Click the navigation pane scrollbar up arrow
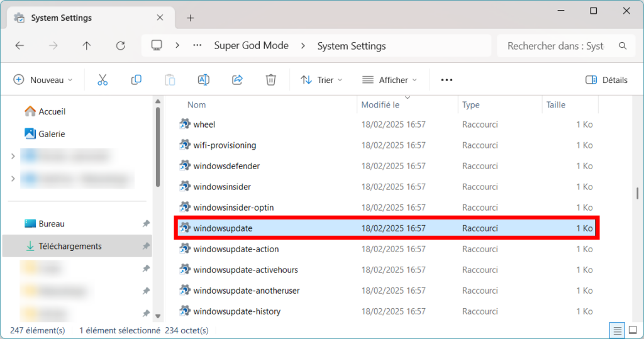Image resolution: width=644 pixels, height=339 pixels. tap(158, 101)
